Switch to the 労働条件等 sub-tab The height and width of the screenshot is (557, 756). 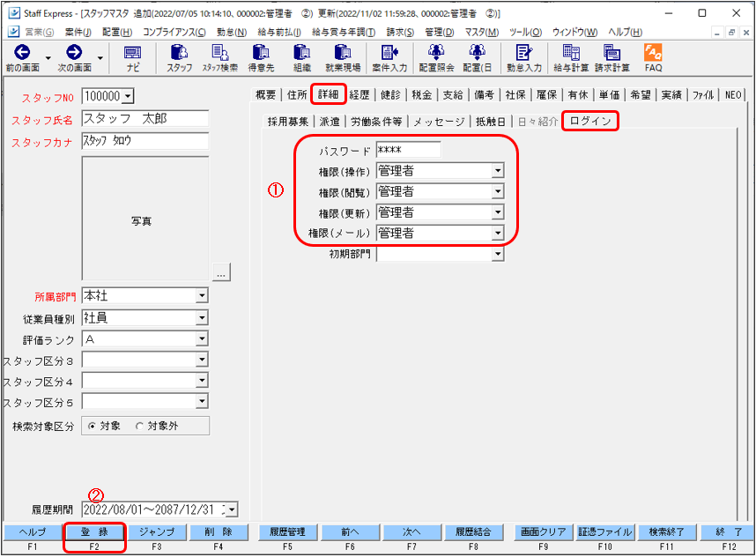click(x=376, y=122)
